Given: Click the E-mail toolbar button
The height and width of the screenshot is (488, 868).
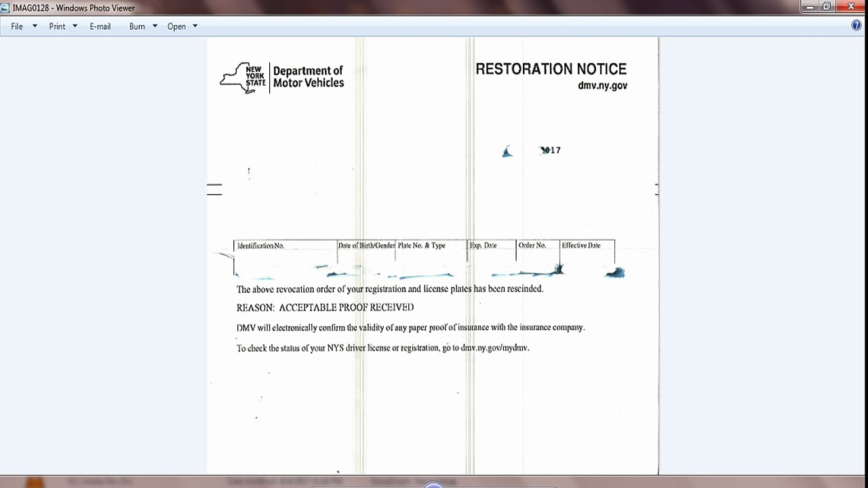Looking at the screenshot, I should tap(100, 26).
